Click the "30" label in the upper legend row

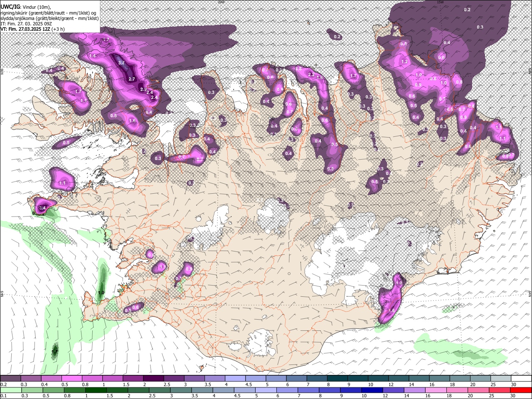tap(514, 384)
